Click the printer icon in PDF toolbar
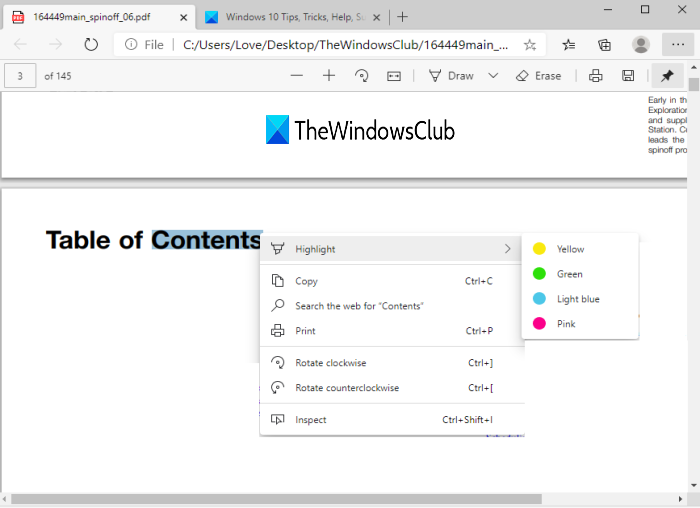The width and height of the screenshot is (700, 508). tap(596, 76)
